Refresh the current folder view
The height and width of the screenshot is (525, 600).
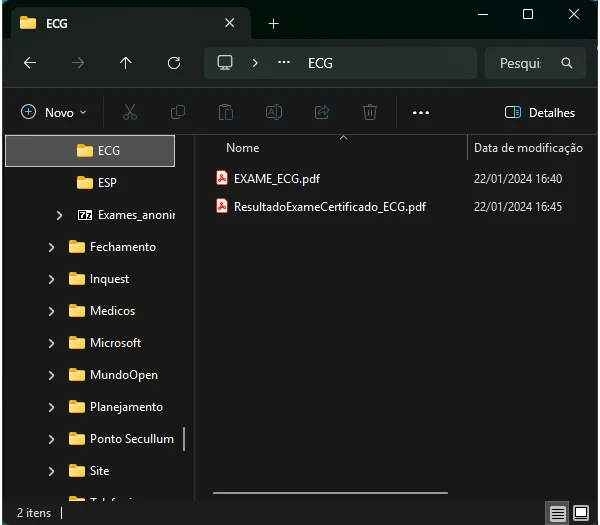[174, 63]
